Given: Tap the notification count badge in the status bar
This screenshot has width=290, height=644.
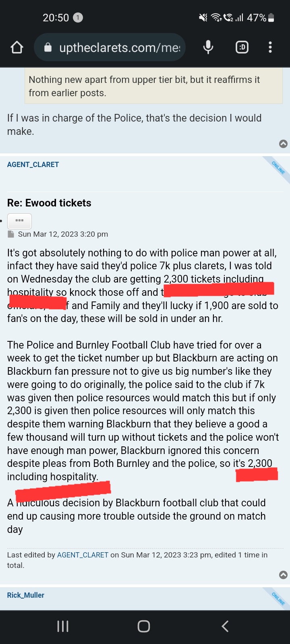Looking at the screenshot, I should pos(78,18).
